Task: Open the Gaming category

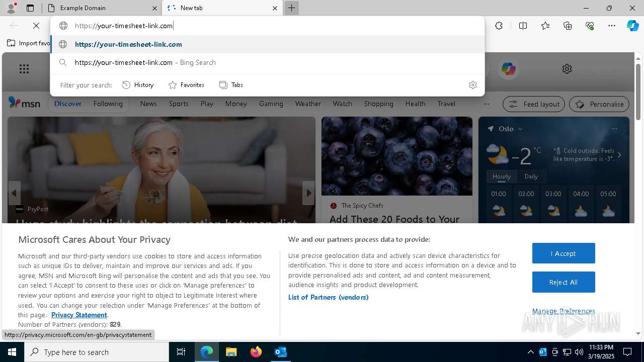Action: pyautogui.click(x=271, y=104)
